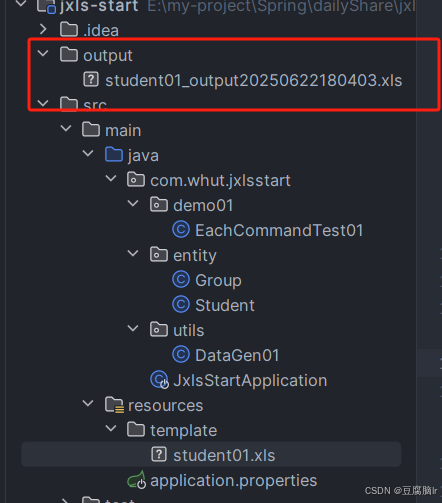Click the unknown file icon of student01.xls
This screenshot has height=503, width=442.
click(159, 455)
